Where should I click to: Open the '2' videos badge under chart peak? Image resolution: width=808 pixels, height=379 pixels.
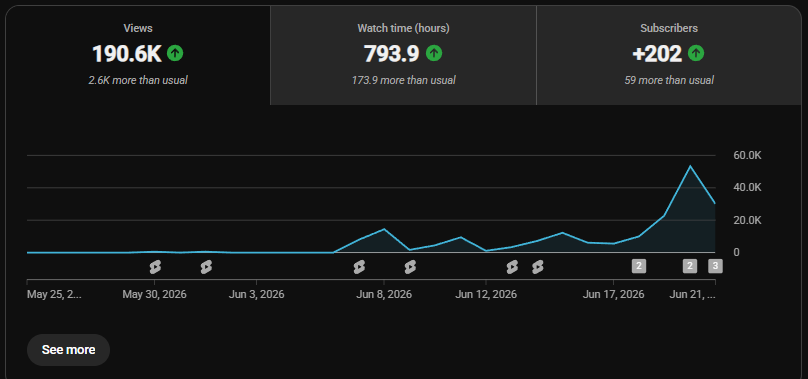coord(689,266)
